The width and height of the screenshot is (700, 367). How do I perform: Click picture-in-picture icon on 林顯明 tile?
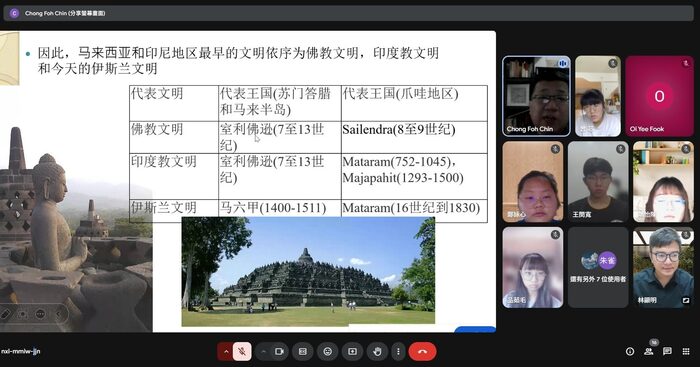point(686,300)
